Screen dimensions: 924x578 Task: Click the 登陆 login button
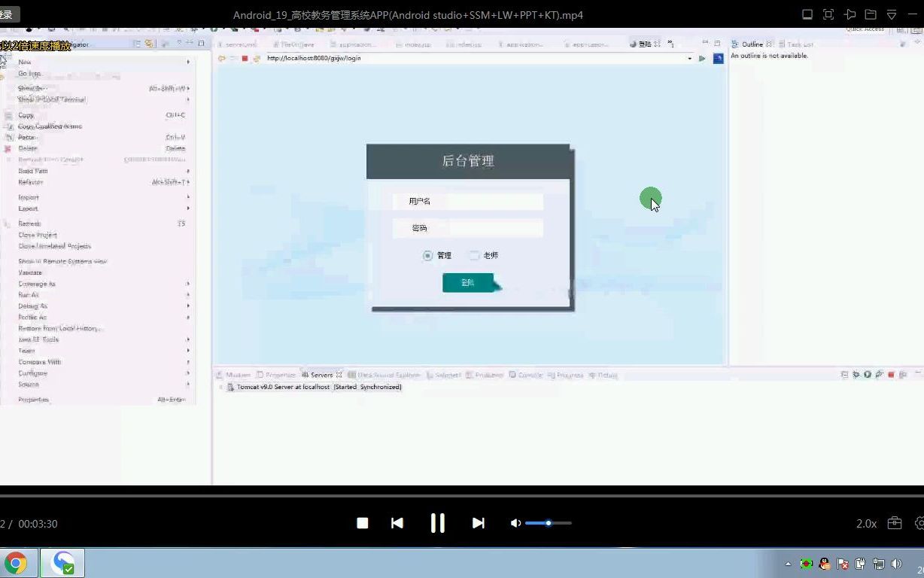[x=467, y=282]
